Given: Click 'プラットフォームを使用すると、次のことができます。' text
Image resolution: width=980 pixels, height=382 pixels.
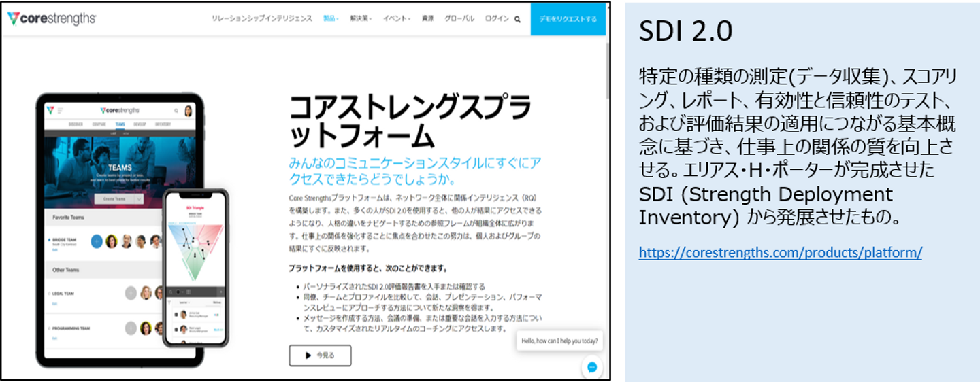Looking at the screenshot, I should [x=367, y=268].
